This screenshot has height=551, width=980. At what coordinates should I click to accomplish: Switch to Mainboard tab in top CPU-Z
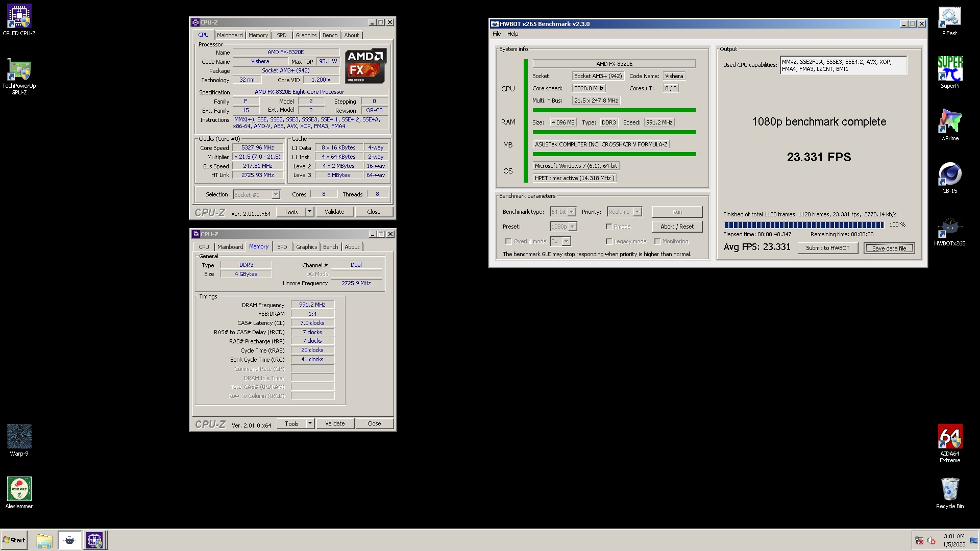[230, 35]
